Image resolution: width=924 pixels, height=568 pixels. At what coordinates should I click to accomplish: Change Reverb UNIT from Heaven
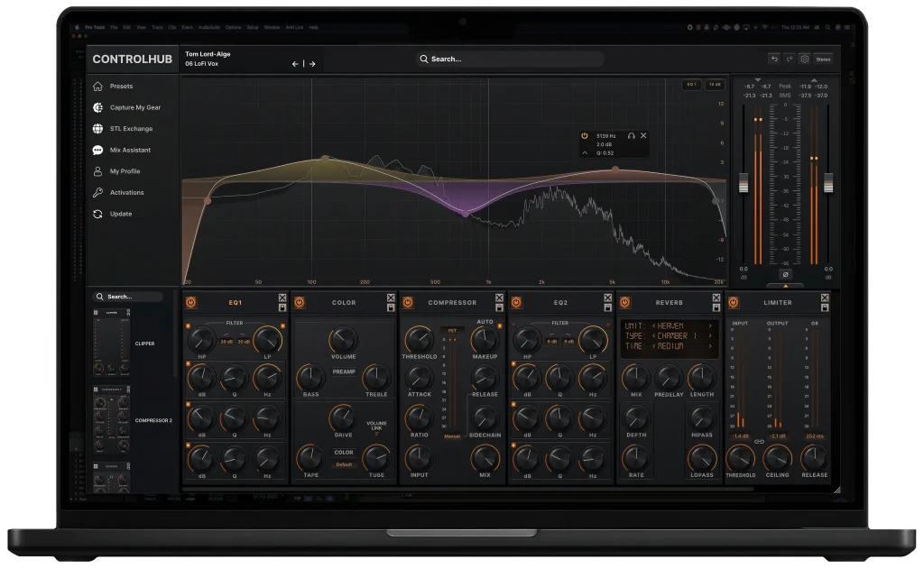[x=710, y=325]
